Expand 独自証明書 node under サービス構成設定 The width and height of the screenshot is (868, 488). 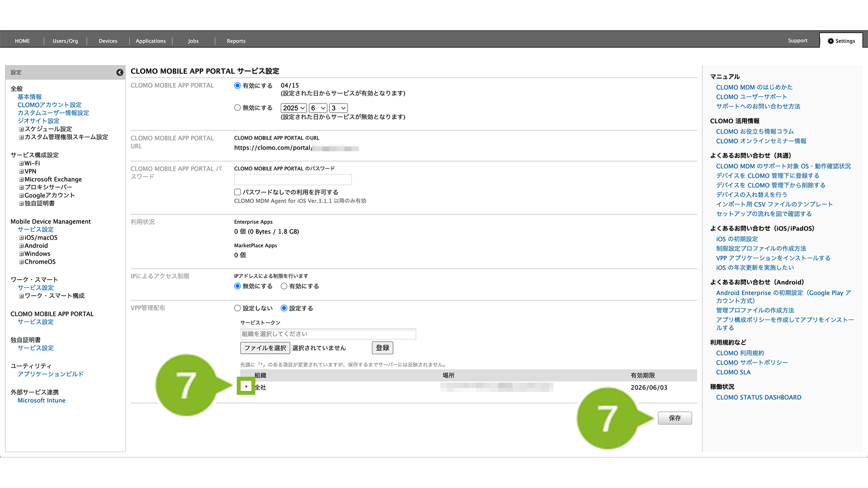click(x=21, y=203)
